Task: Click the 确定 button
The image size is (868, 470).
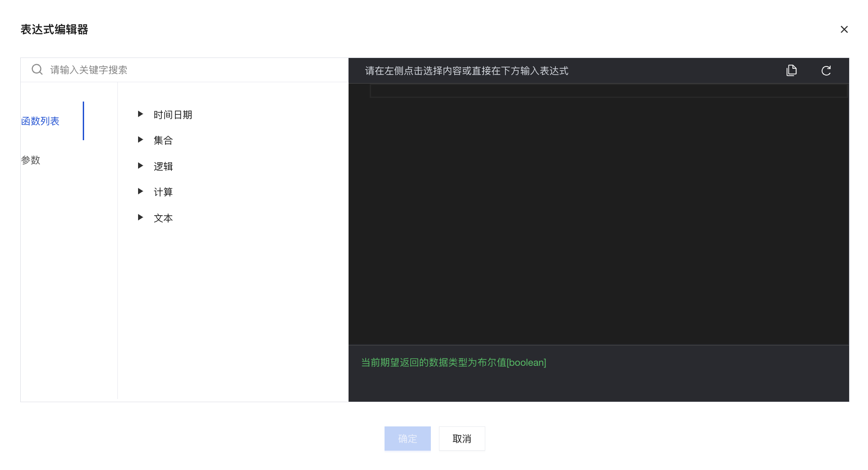Action: [x=407, y=439]
